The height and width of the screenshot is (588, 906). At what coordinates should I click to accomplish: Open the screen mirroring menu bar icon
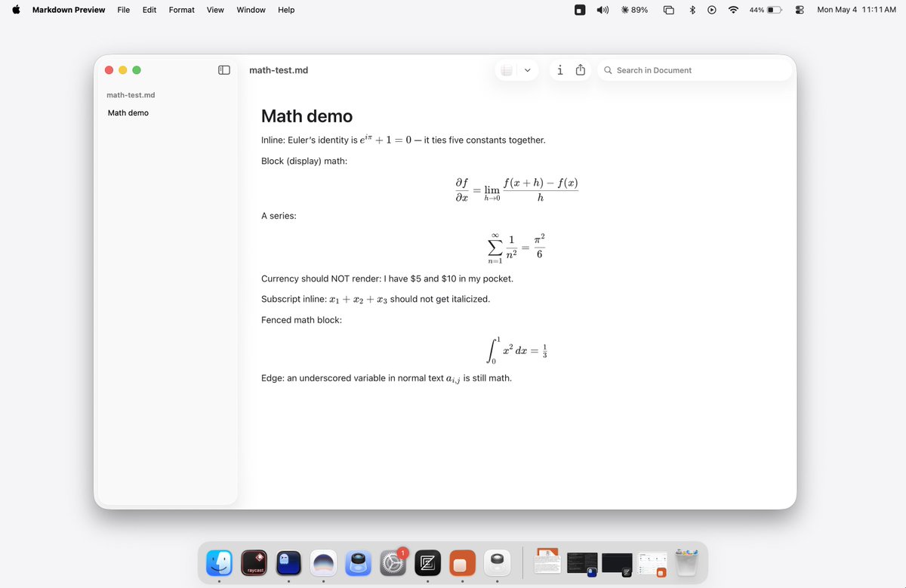669,10
